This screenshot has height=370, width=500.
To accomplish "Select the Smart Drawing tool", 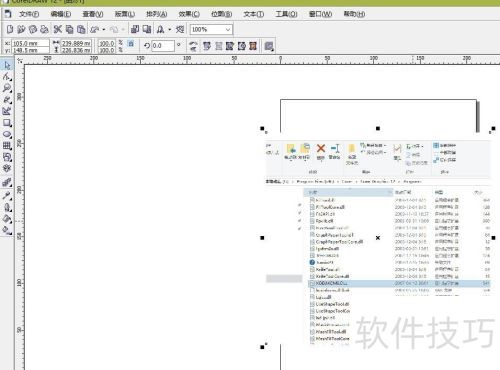I will click(x=7, y=111).
